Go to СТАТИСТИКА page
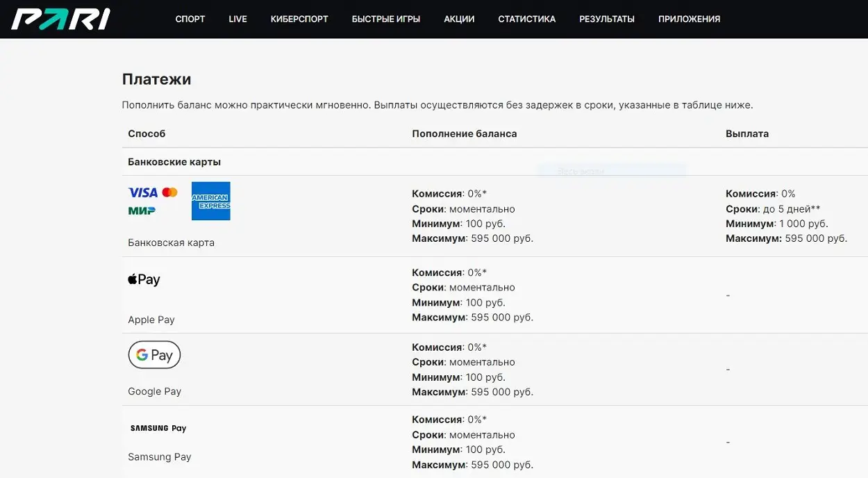The image size is (868, 478). 527,19
